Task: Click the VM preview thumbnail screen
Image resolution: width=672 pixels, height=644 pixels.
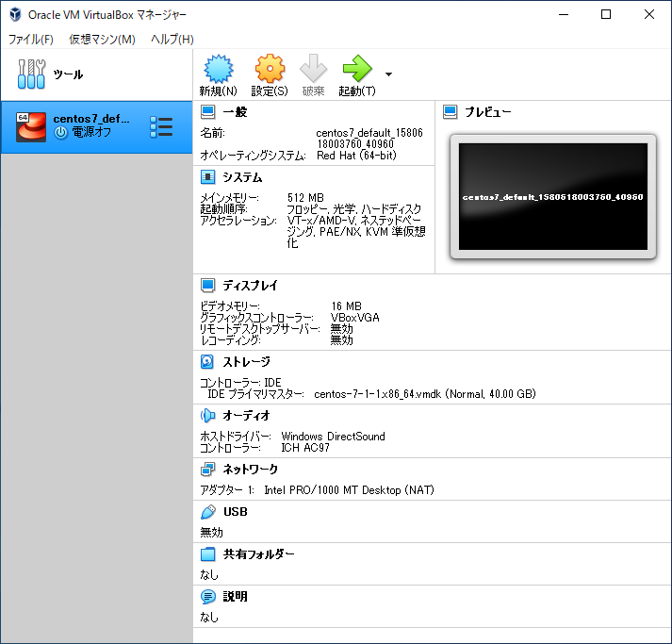Action: point(553,196)
